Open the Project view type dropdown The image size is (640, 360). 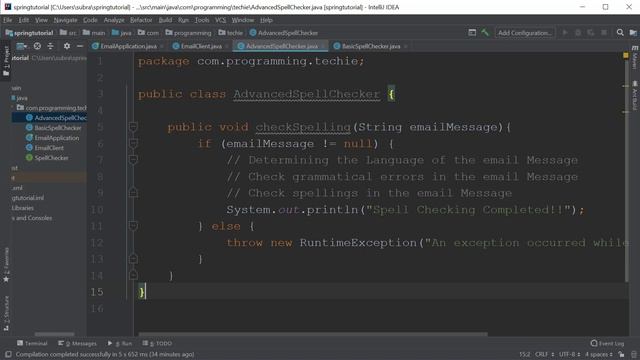[x=21, y=46]
